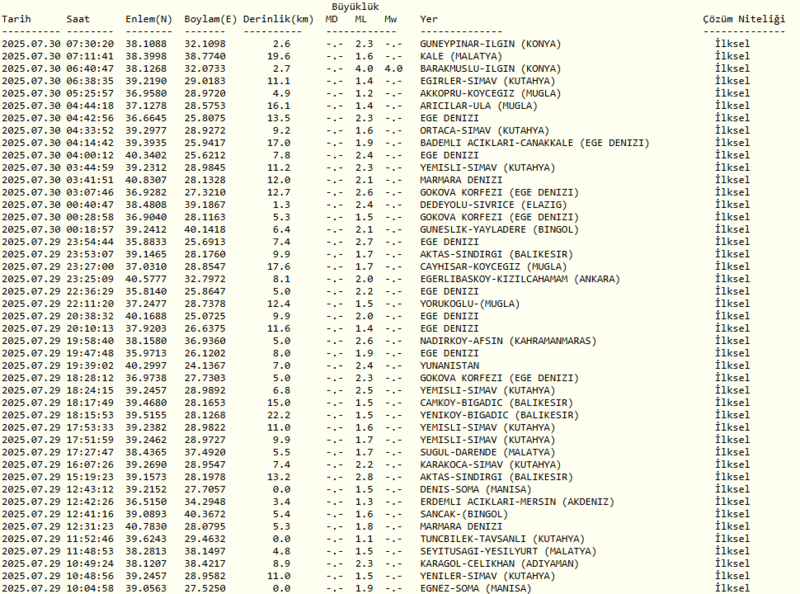Viewport: 800px width, 594px height.
Task: Select the TUNCBILEK-TAVSANLI (KUTAHYA) row
Action: click(x=504, y=538)
